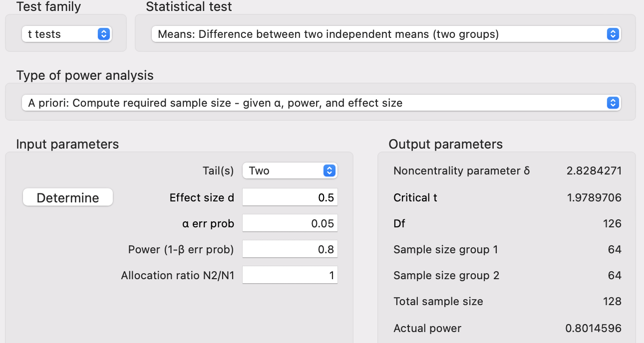The width and height of the screenshot is (644, 343).
Task: Select the Df output value 126
Action: tap(612, 223)
